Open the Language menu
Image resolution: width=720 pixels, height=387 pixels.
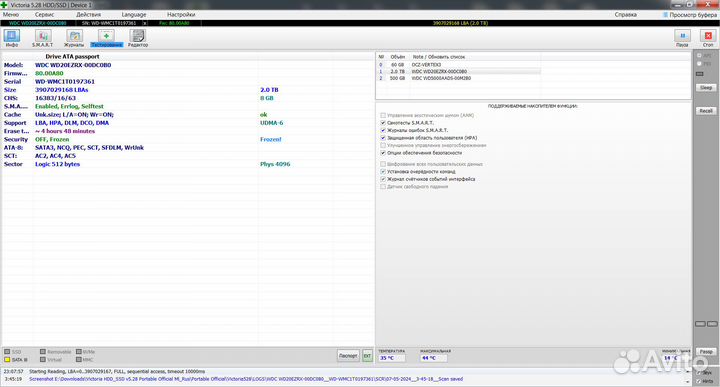coord(134,15)
